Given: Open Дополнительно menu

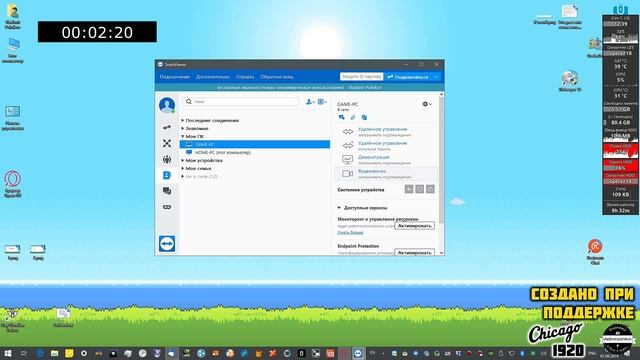Looking at the screenshot, I should click(213, 77).
